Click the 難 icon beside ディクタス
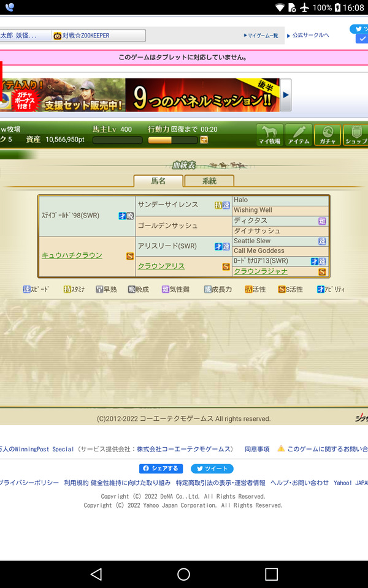Viewport: 368px width, 588px height. click(322, 221)
